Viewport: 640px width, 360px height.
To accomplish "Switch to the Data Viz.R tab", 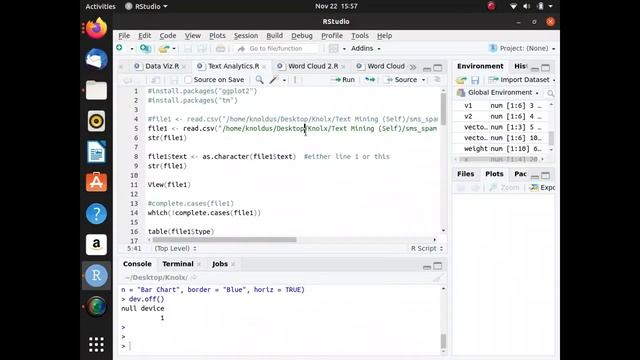I will (162, 66).
